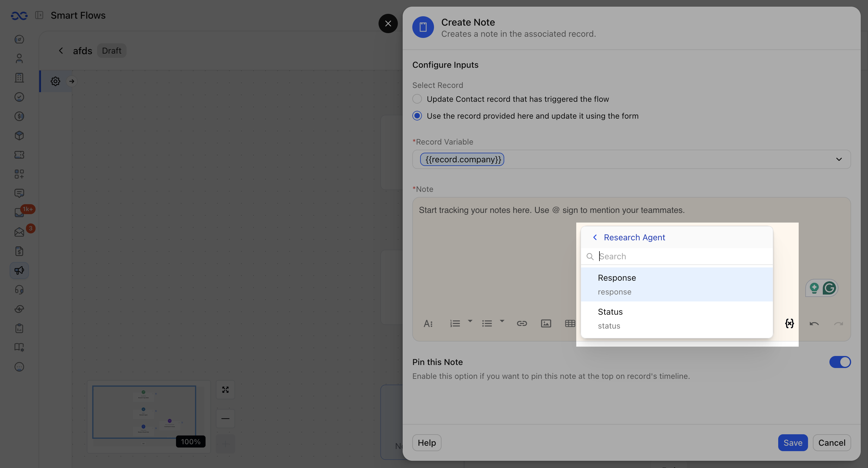Choose the Status variable option
Viewport: 868px width, 468px height.
677,319
